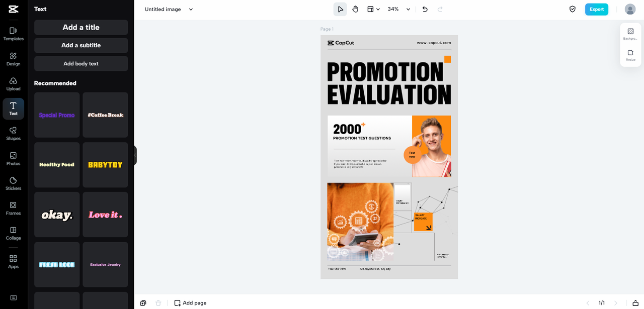Choose the Special Promo text style
Image resolution: width=644 pixels, height=309 pixels.
[x=57, y=115]
